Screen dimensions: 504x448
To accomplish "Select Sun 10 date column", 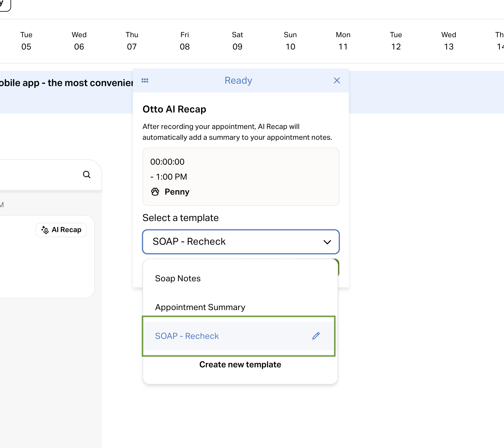I will point(290,41).
